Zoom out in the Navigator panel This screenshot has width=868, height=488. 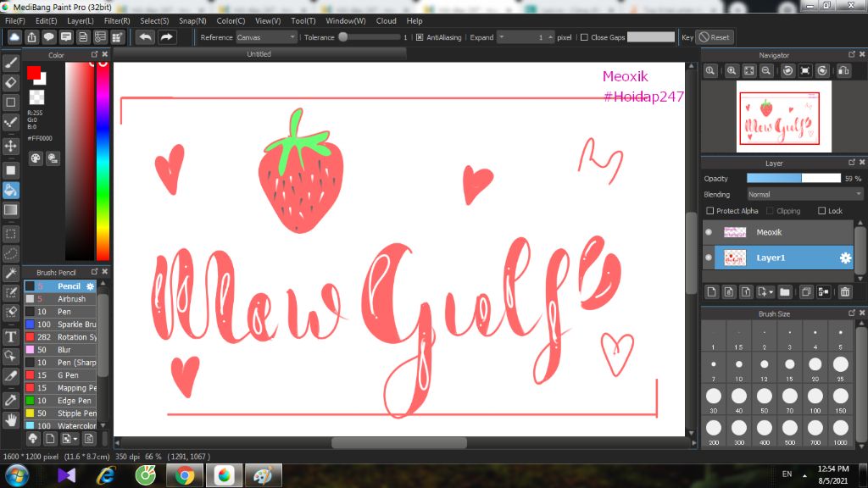click(765, 71)
